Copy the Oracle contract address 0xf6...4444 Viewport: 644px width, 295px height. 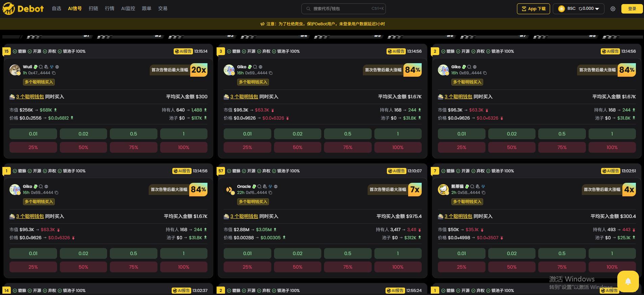[x=270, y=193]
